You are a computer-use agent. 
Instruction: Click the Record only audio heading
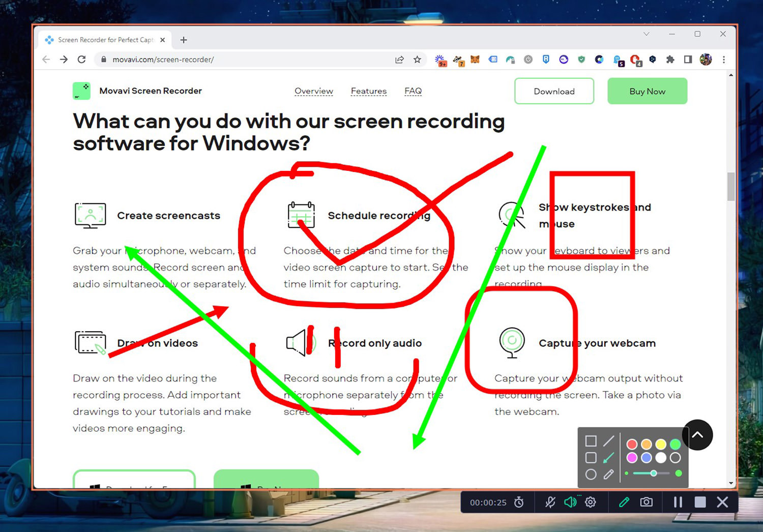pos(375,343)
